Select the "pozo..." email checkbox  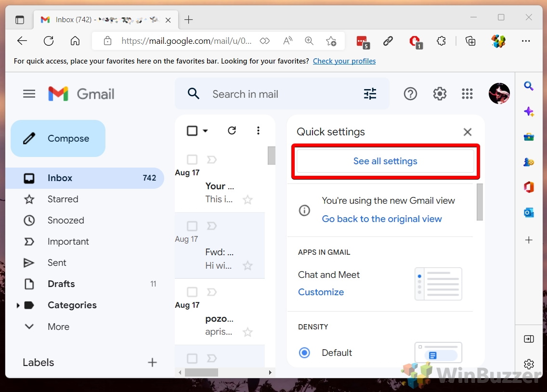pyautogui.click(x=192, y=292)
